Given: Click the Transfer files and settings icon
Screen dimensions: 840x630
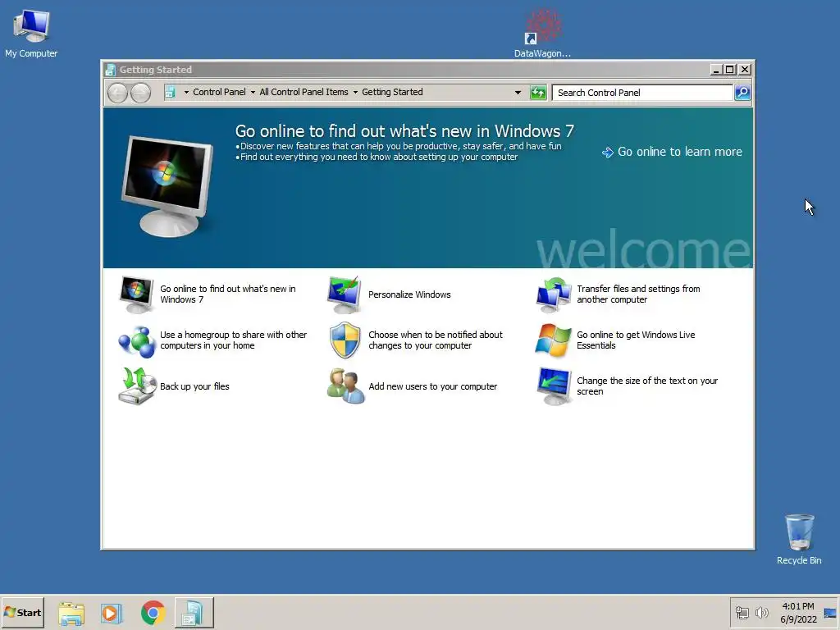Looking at the screenshot, I should (x=554, y=294).
